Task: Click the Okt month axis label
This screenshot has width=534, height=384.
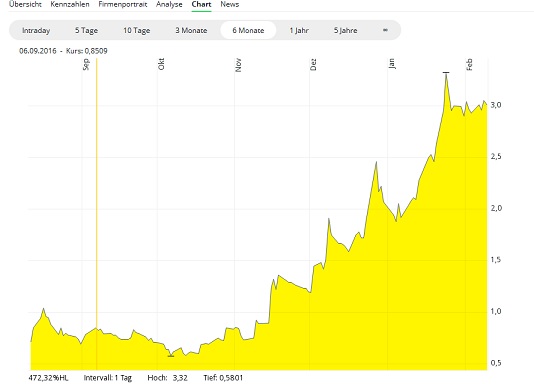Action: click(161, 64)
